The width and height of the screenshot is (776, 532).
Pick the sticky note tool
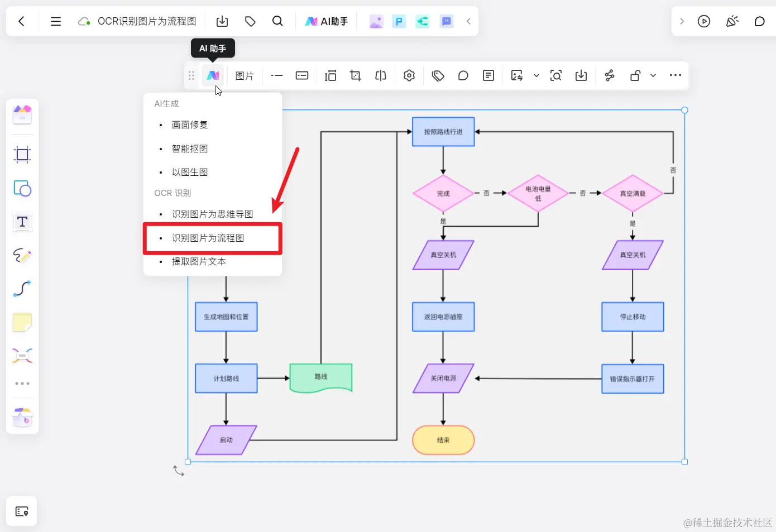(x=22, y=322)
